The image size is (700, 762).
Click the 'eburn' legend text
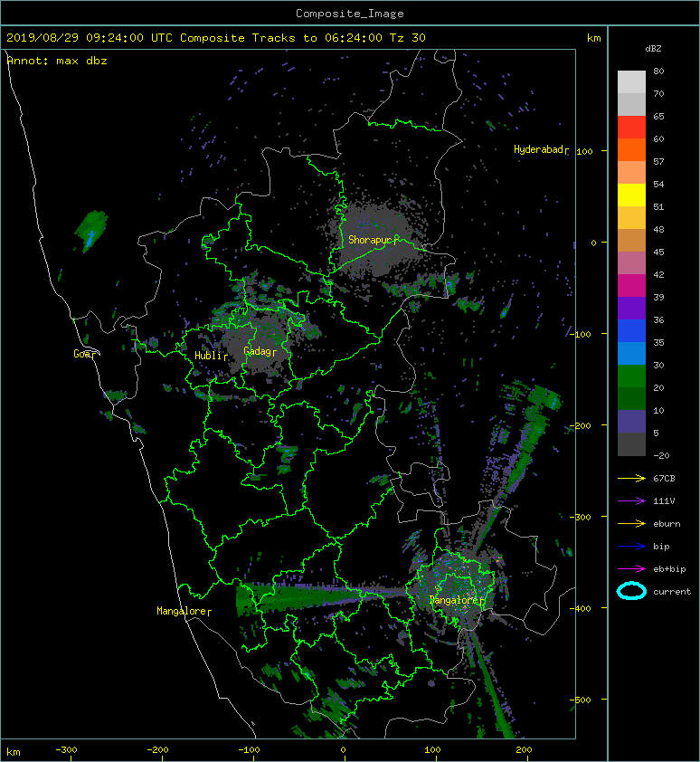click(667, 524)
